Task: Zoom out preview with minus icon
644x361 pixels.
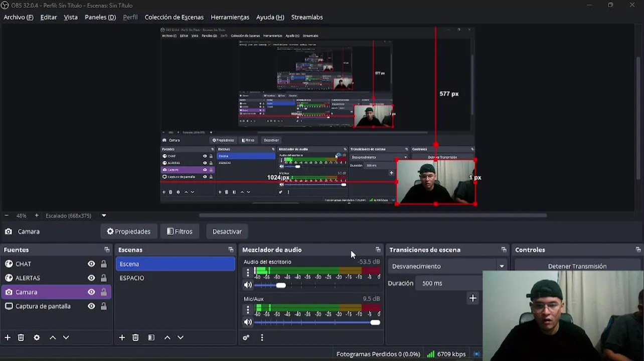Action: pyautogui.click(x=7, y=216)
